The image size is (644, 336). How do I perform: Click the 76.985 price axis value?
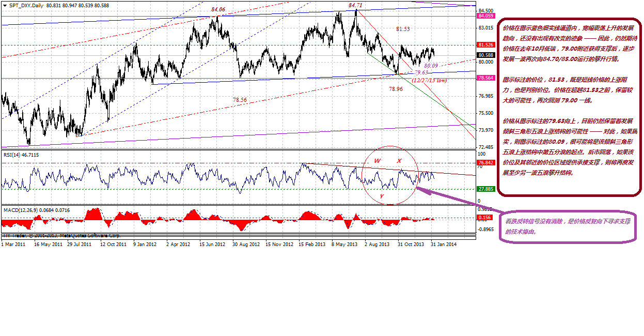point(486,96)
